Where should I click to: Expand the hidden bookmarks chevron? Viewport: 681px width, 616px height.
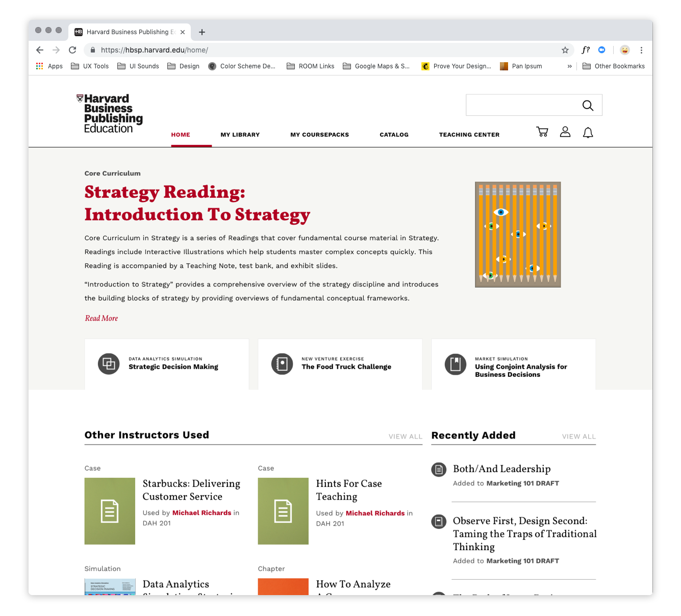569,66
